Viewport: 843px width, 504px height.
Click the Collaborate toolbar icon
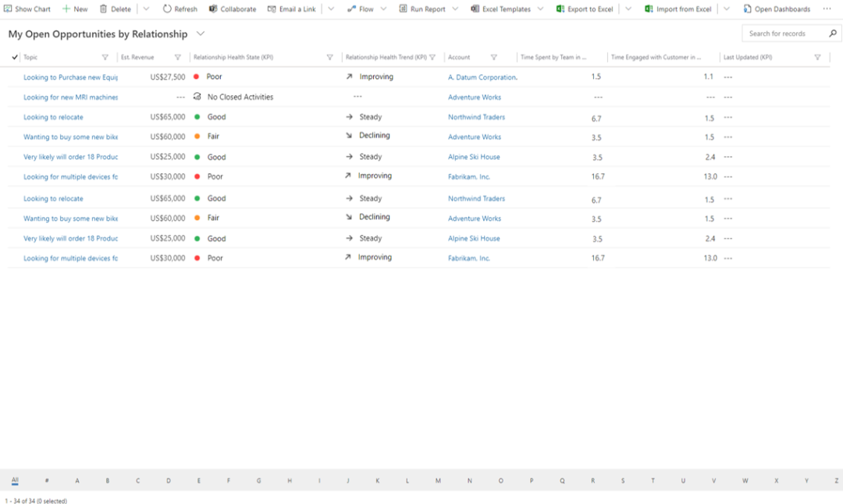(213, 9)
